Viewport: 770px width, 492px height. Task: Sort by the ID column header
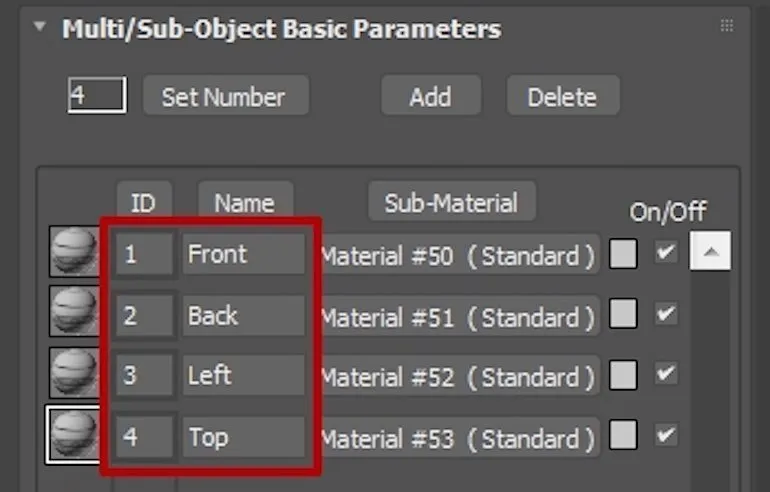(143, 203)
